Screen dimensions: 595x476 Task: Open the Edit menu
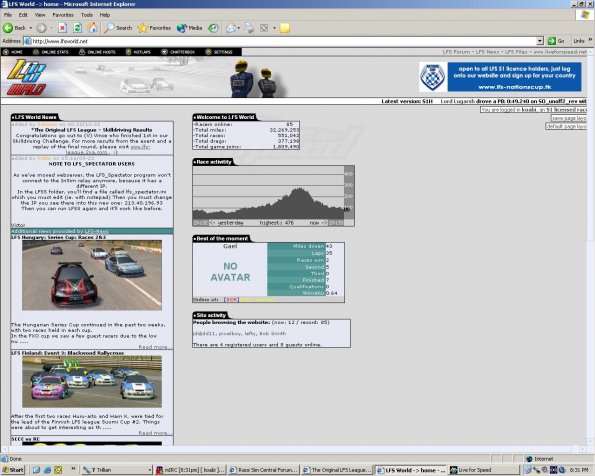point(23,15)
